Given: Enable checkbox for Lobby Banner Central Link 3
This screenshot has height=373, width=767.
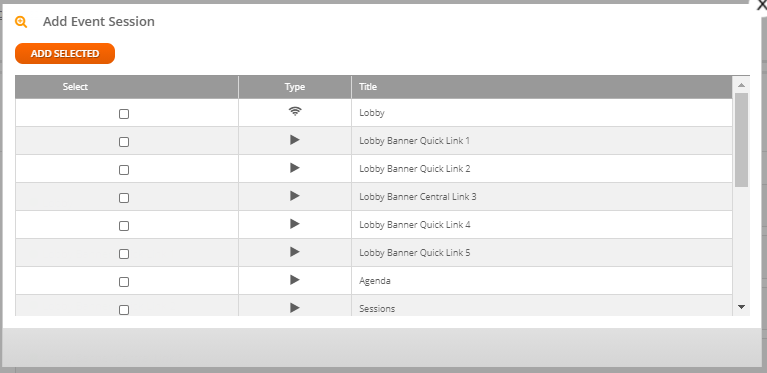Looking at the screenshot, I should click(x=124, y=198).
